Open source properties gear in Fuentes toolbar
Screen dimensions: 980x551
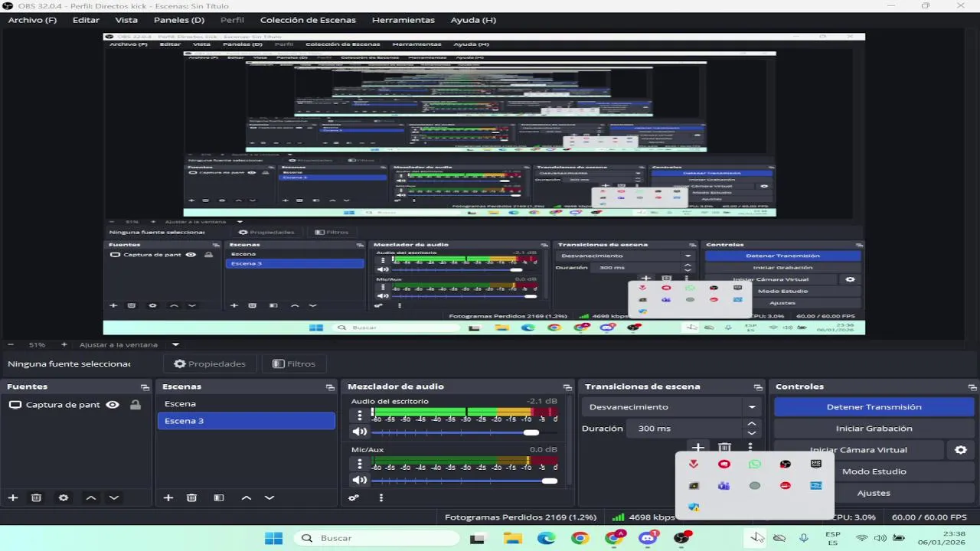point(64,497)
